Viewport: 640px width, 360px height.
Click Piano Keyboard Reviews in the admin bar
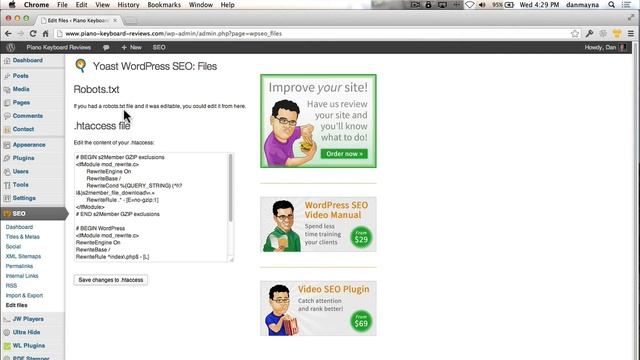click(59, 47)
